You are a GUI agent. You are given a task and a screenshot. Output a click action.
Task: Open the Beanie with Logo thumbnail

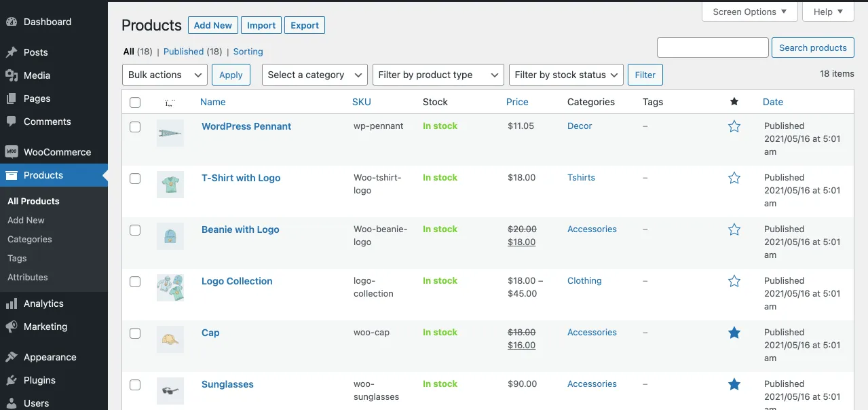[x=170, y=236]
